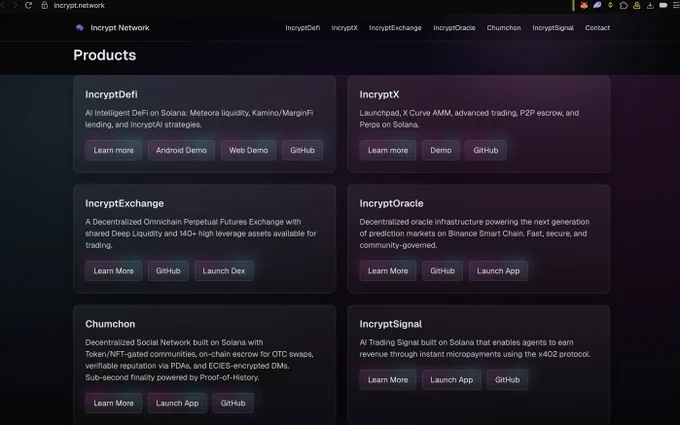Click Launch App on the Chumchon card
This screenshot has width=680, height=425.
pos(177,403)
